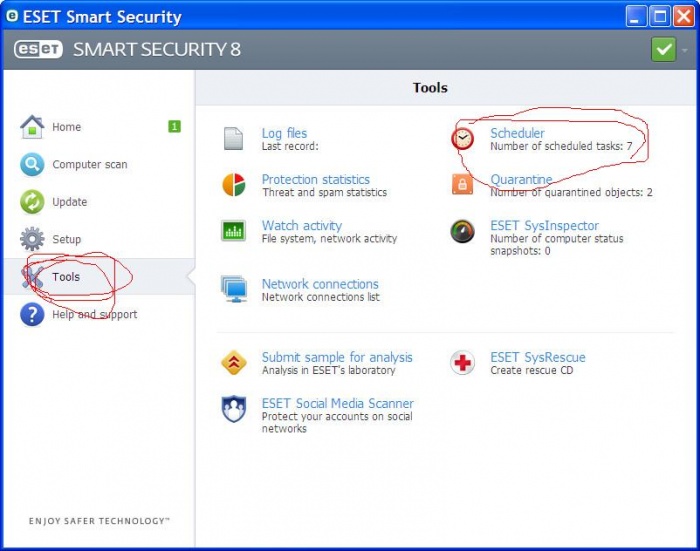
Task: Click the Protection statistics pie chart icon
Action: (x=233, y=185)
